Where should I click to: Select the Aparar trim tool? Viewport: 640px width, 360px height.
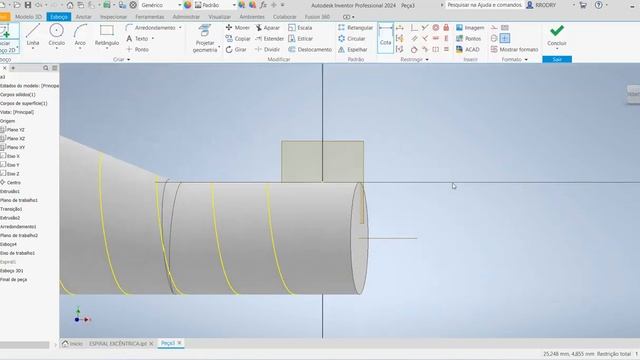point(268,28)
